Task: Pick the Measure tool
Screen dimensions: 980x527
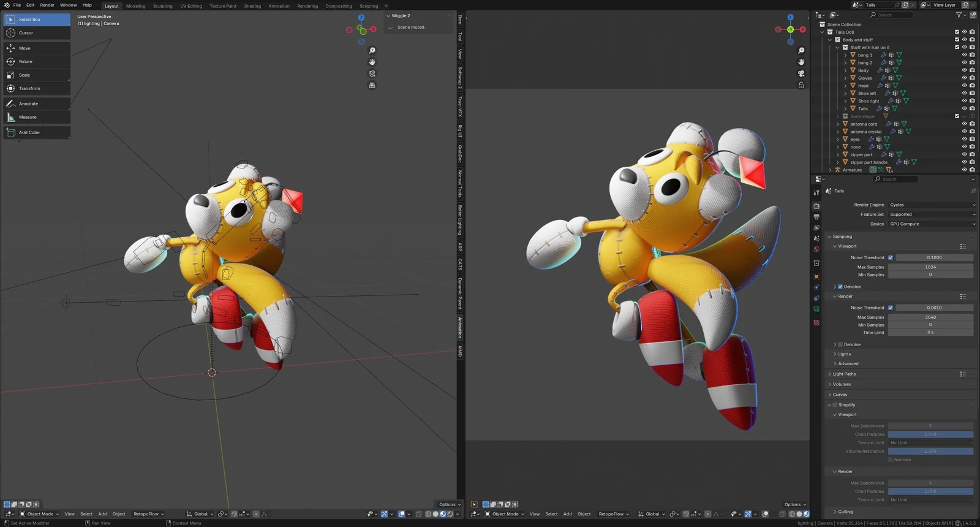Action: (37, 118)
